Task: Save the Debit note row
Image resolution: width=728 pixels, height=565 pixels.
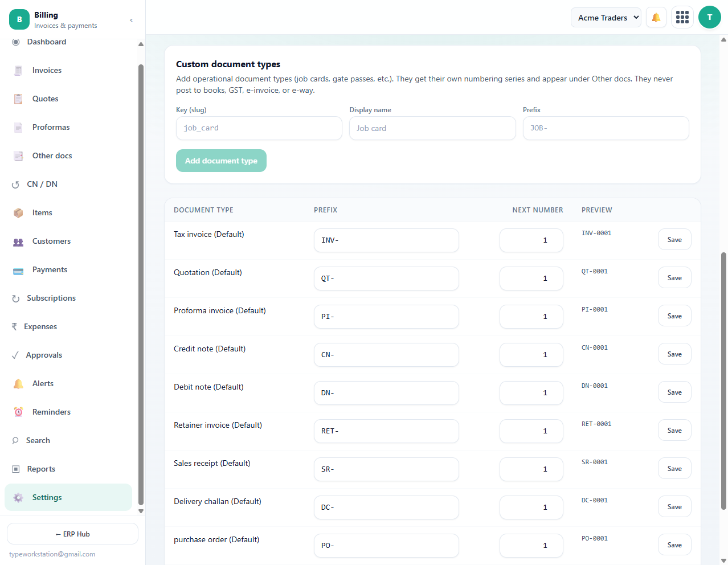Action: click(x=674, y=392)
